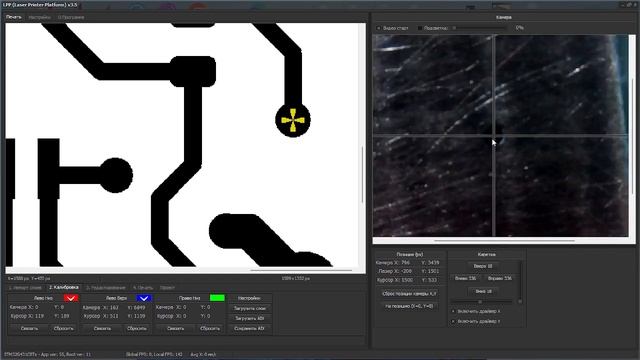The height and width of the screenshot is (360, 640).
Task: Click Связать under Право Низ
Action: (176, 328)
